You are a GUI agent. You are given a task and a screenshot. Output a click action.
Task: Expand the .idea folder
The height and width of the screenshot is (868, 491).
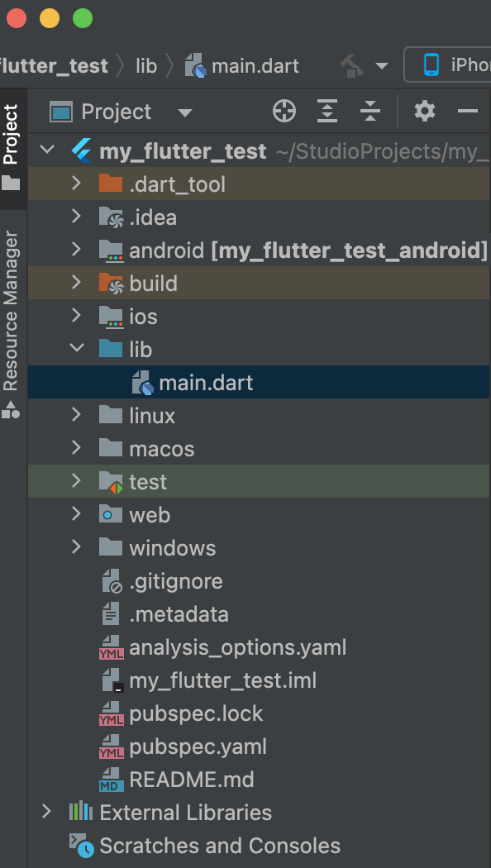point(76,217)
